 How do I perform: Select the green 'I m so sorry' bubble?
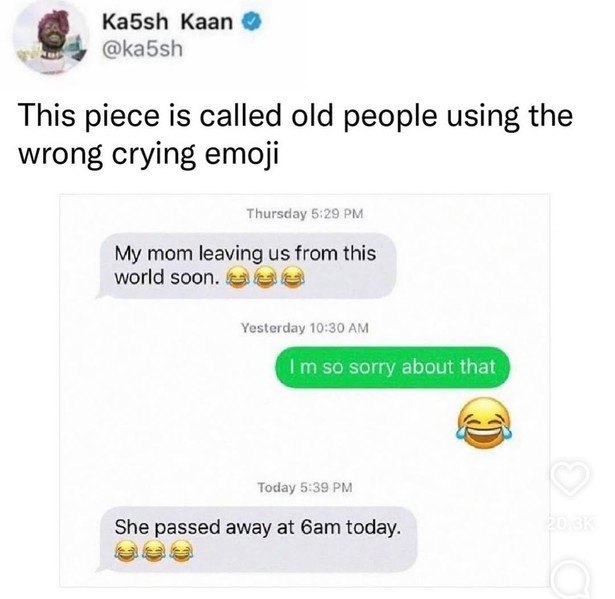393,367
